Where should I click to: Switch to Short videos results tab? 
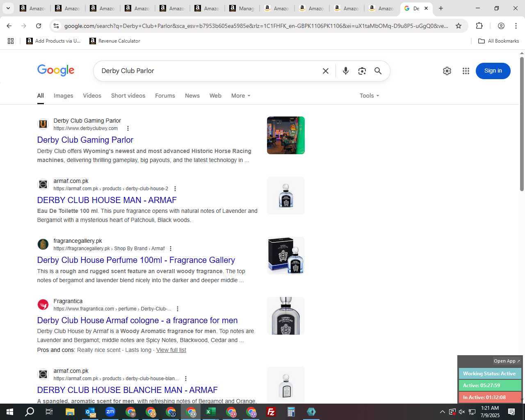[x=128, y=96]
